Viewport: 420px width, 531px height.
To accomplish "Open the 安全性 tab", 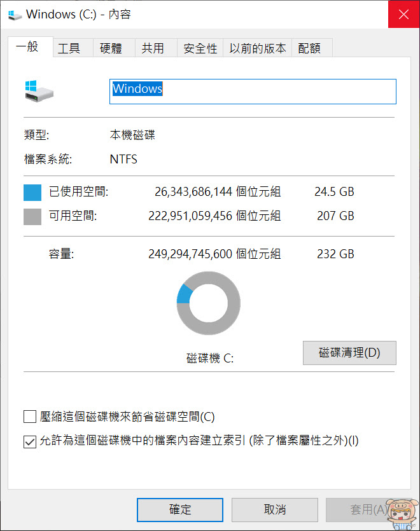I will click(x=200, y=48).
